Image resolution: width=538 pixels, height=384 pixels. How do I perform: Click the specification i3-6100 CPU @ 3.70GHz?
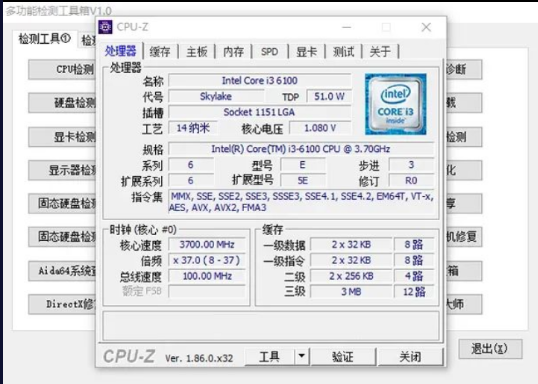click(x=301, y=149)
